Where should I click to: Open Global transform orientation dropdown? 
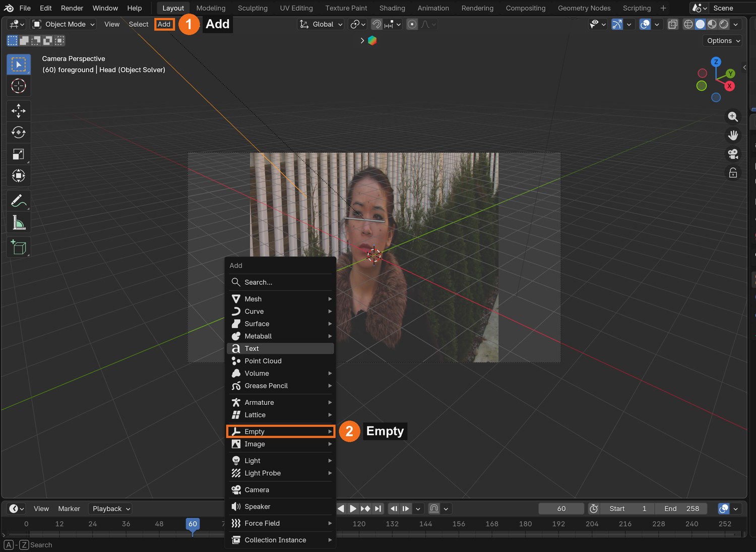pos(321,24)
